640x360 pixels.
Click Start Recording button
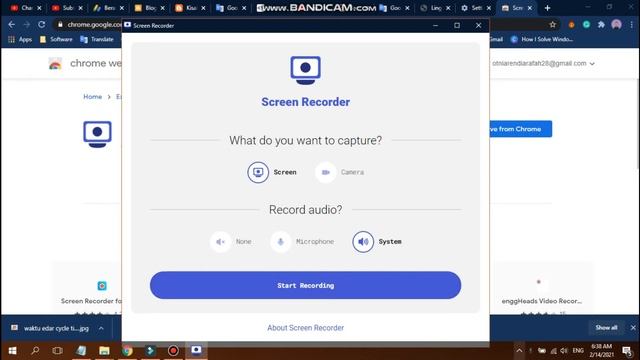tap(305, 285)
